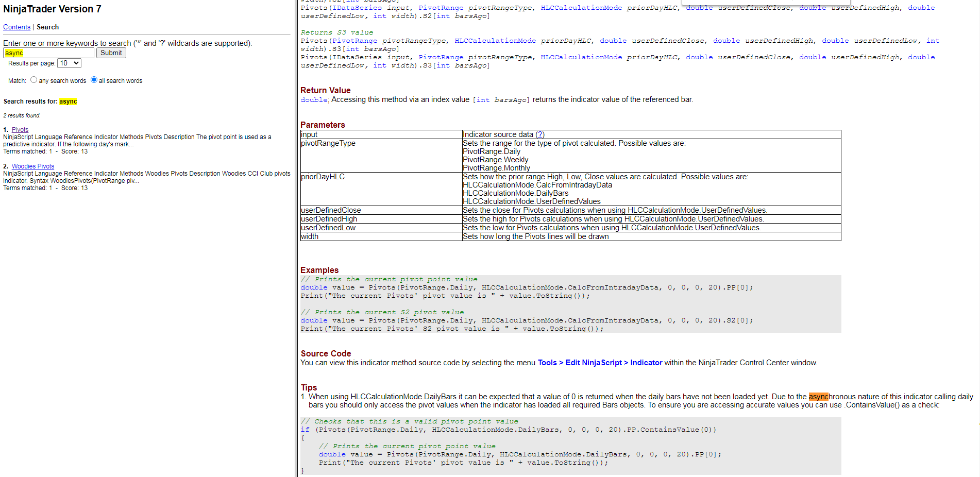Viewport: 980px width, 477px height.
Task: Click 'HLCCalculationMode.UserDefinedValues' in the priorDayHLC table cell
Action: coord(532,201)
